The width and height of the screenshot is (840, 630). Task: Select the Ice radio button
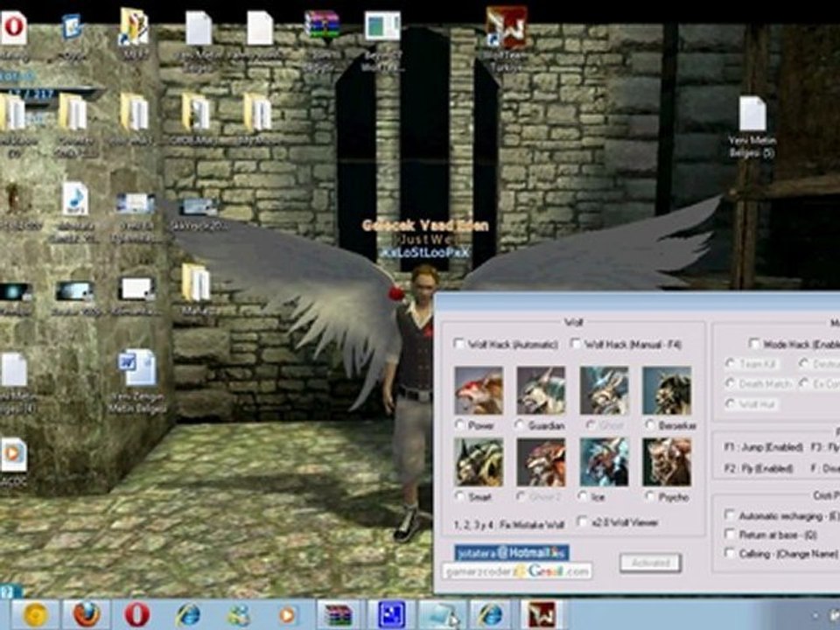pos(583,497)
